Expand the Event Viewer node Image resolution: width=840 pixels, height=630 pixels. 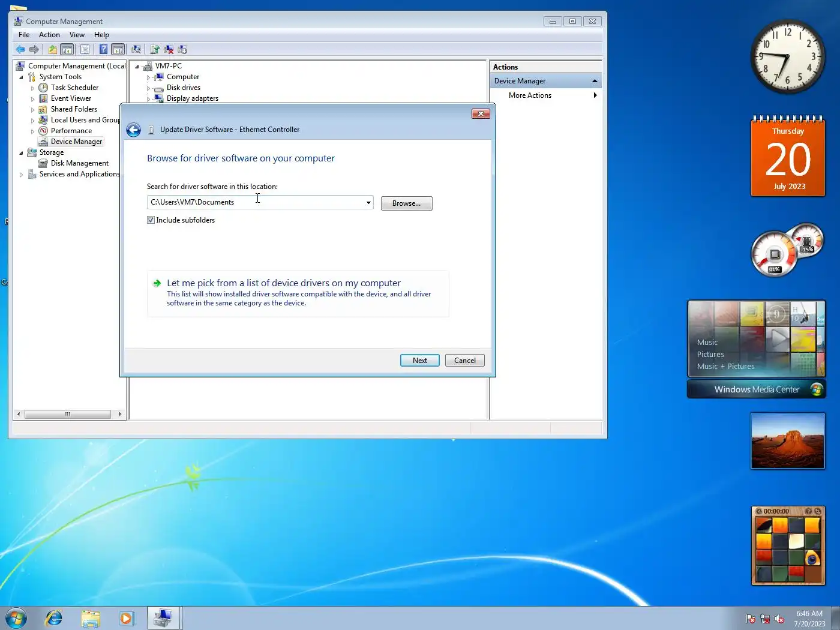point(33,99)
